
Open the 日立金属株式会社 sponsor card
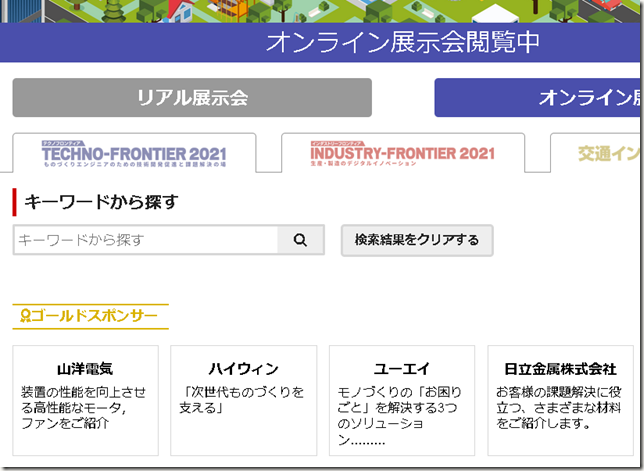click(560, 400)
